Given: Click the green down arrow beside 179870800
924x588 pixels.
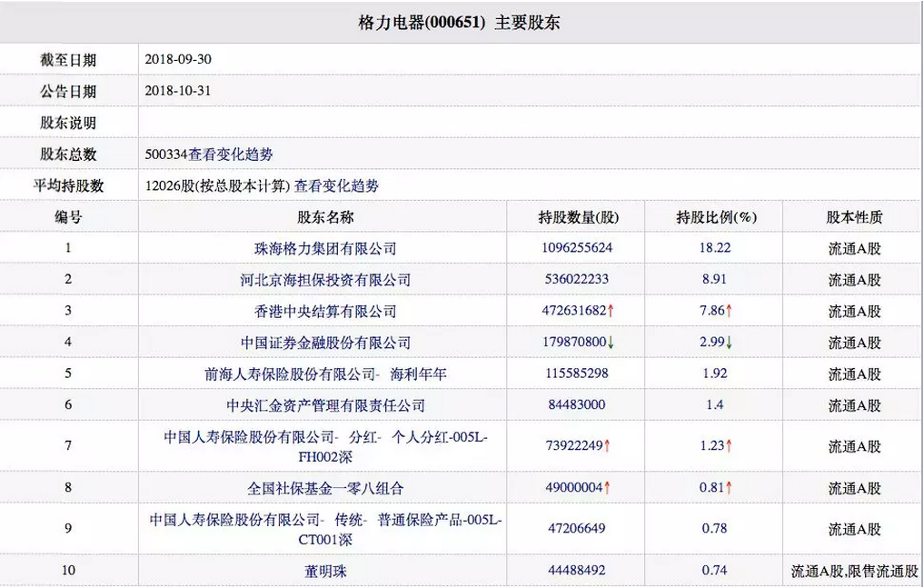Looking at the screenshot, I should pos(611,343).
